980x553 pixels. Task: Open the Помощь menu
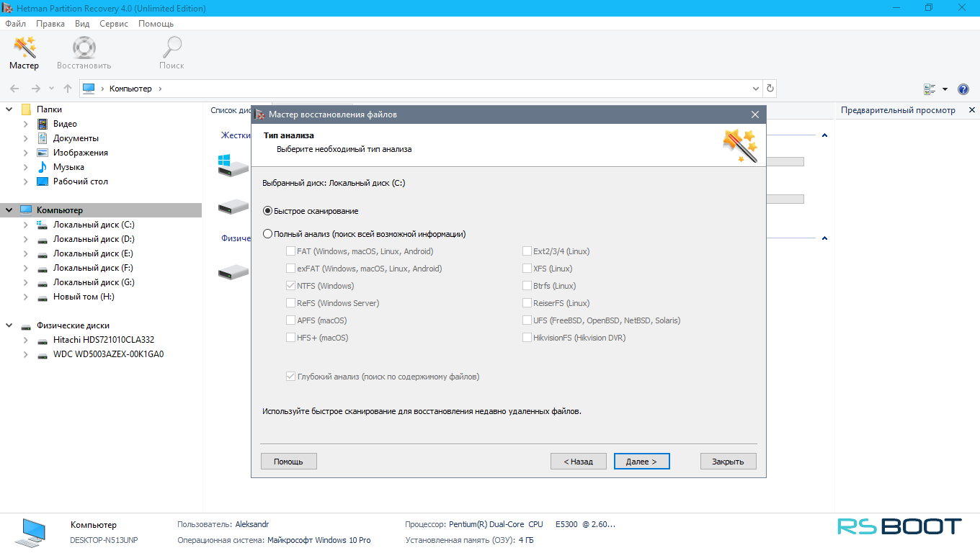tap(156, 24)
